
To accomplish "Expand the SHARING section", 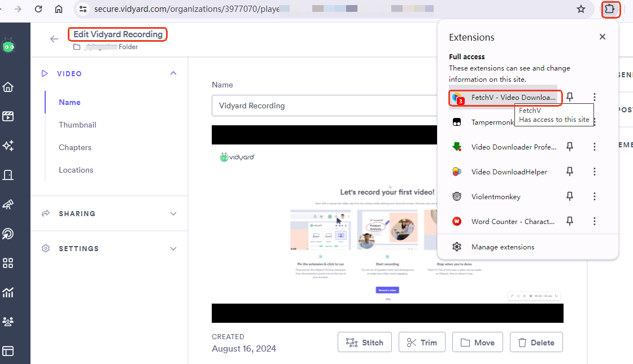I will (173, 214).
